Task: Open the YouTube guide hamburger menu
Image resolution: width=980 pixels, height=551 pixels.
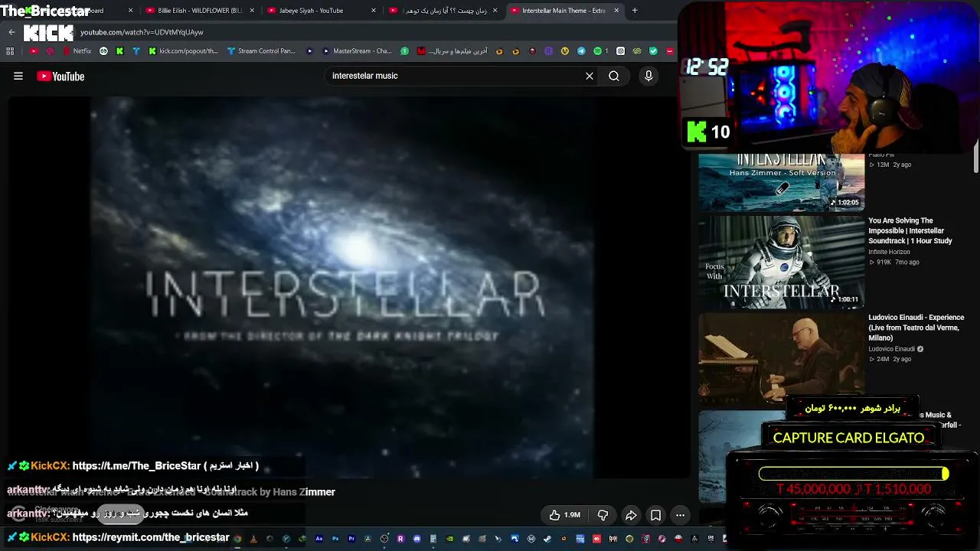Action: pyautogui.click(x=18, y=76)
